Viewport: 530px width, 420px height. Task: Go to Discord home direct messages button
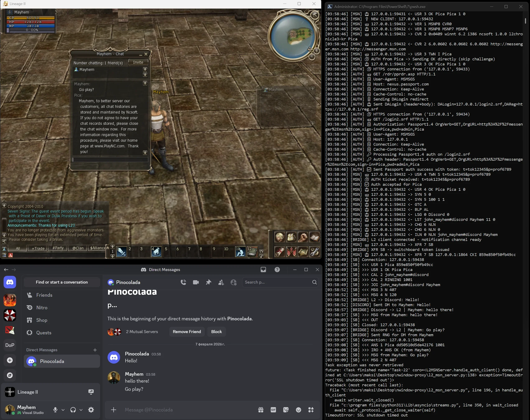[x=10, y=282]
